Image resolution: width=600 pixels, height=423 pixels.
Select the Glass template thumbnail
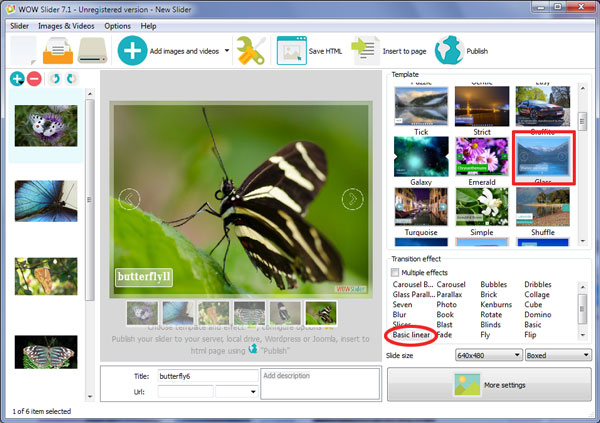tap(543, 156)
